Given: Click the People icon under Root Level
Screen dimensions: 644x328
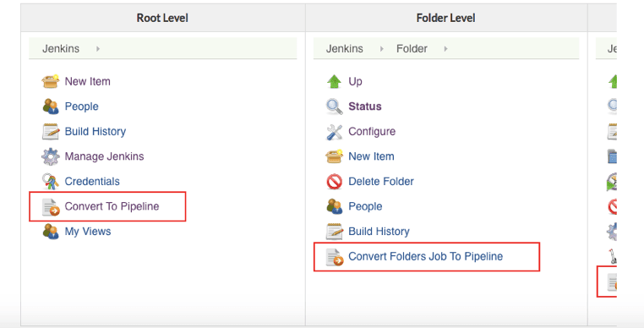Looking at the screenshot, I should [51, 107].
